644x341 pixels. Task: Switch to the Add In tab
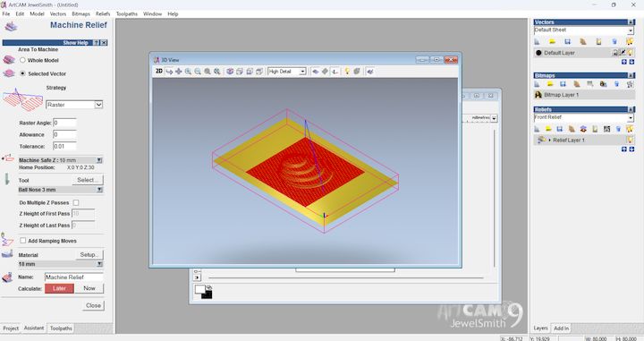(x=561, y=328)
